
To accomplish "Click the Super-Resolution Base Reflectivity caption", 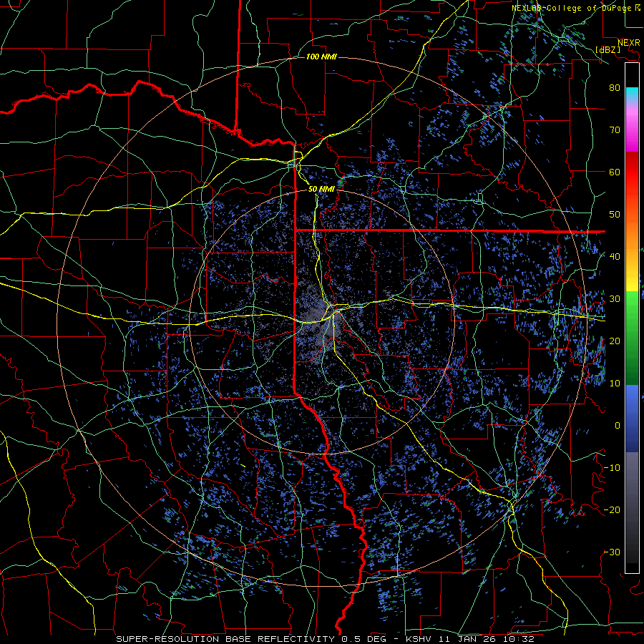I will click(326, 639).
